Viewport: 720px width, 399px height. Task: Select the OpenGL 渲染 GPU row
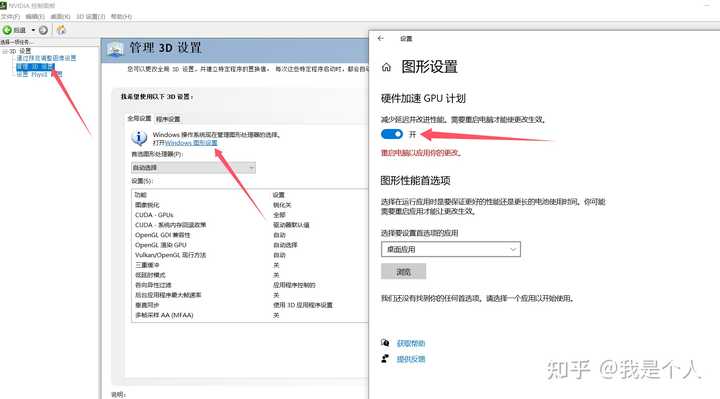249,245
